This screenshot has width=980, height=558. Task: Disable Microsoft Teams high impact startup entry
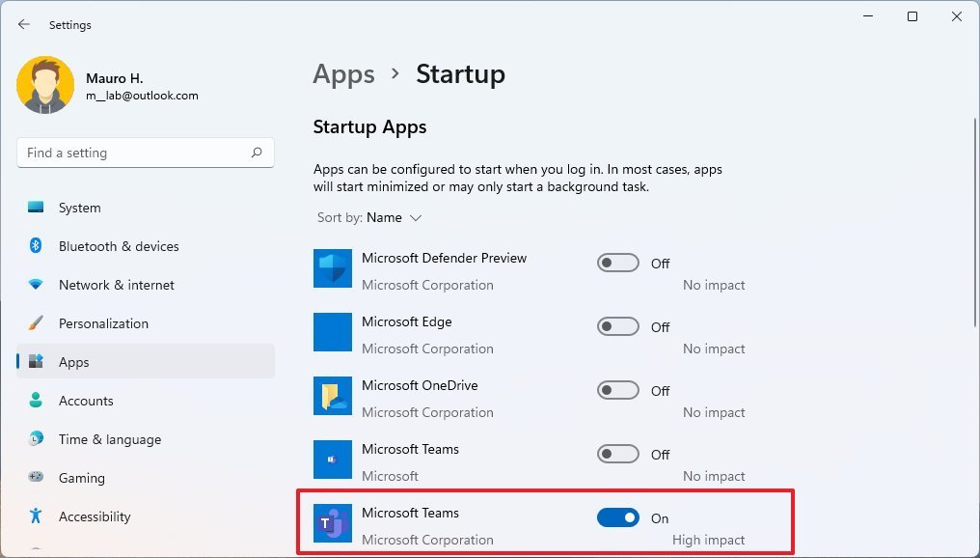point(617,517)
